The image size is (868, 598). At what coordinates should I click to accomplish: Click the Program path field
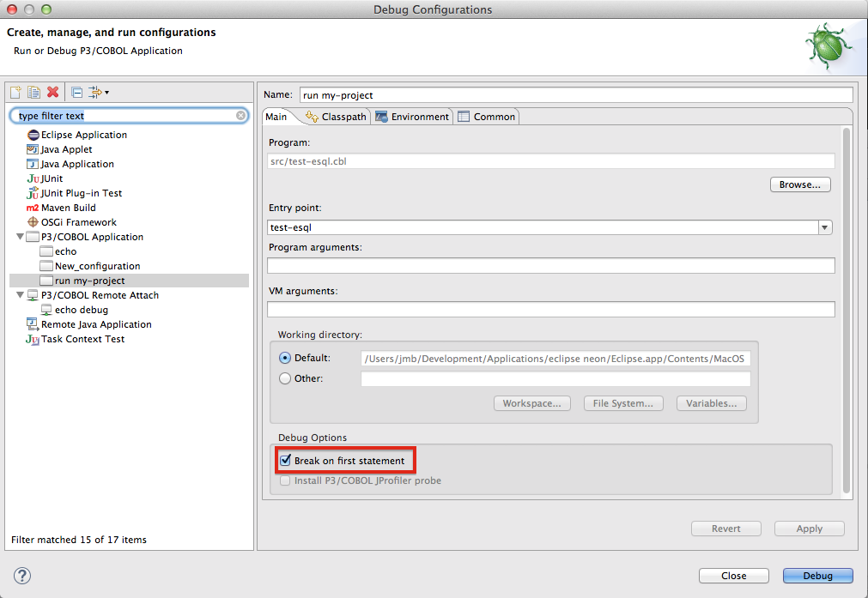point(551,161)
